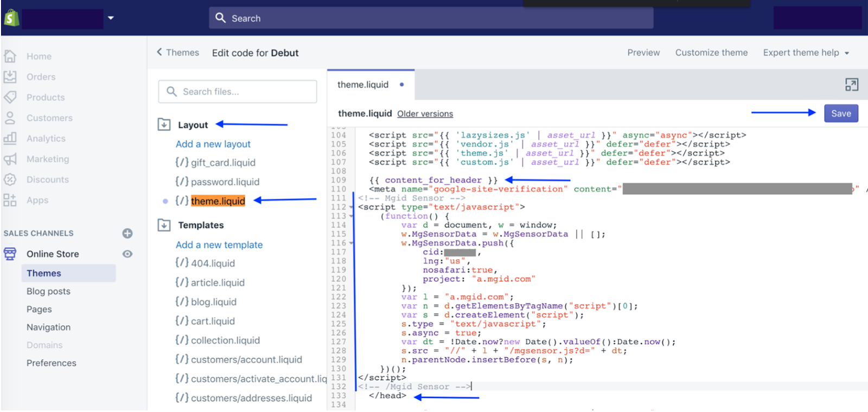Open password.liquid file
868x412 pixels.
[225, 182]
